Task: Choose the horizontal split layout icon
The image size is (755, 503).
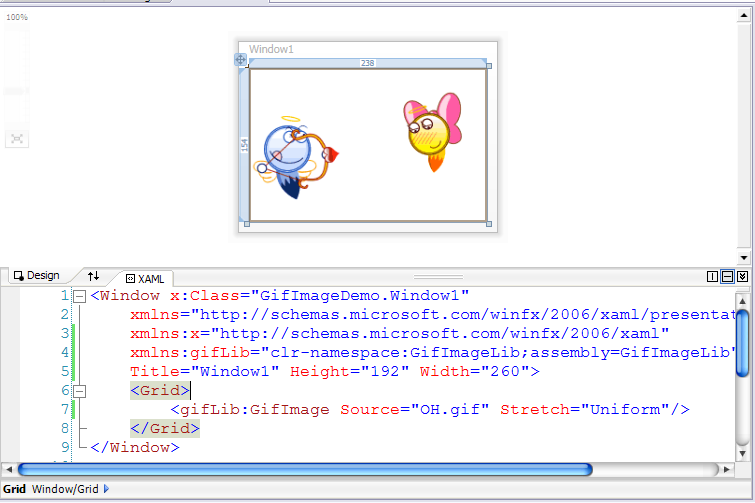Action: pos(728,276)
